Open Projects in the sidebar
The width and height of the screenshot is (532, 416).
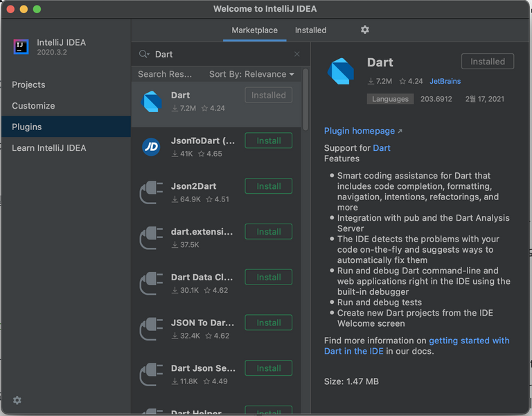pos(28,84)
